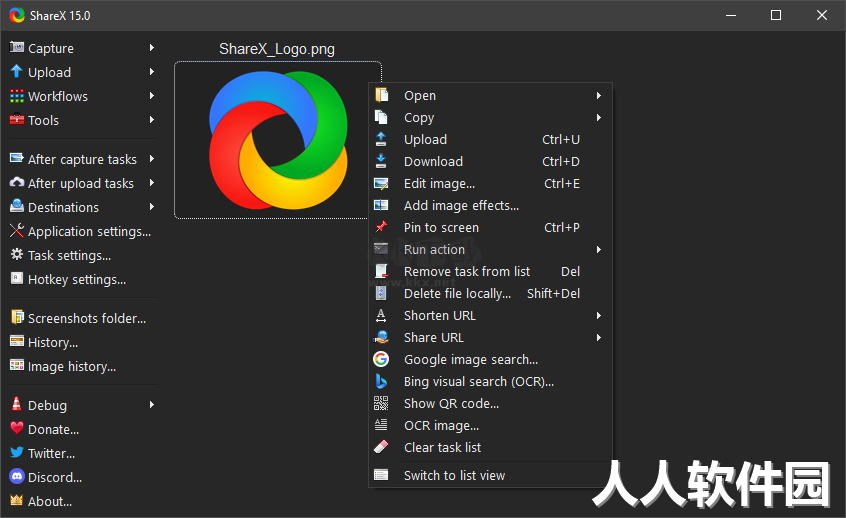Viewport: 846px width, 518px height.
Task: Choose Google image search... entry
Action: [x=490, y=359]
